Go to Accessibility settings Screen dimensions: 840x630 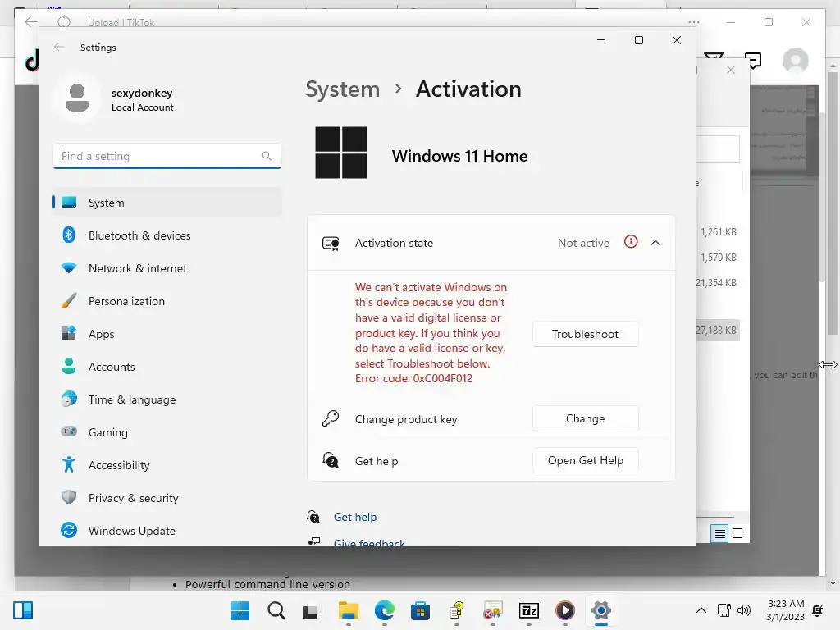pyautogui.click(x=167, y=465)
